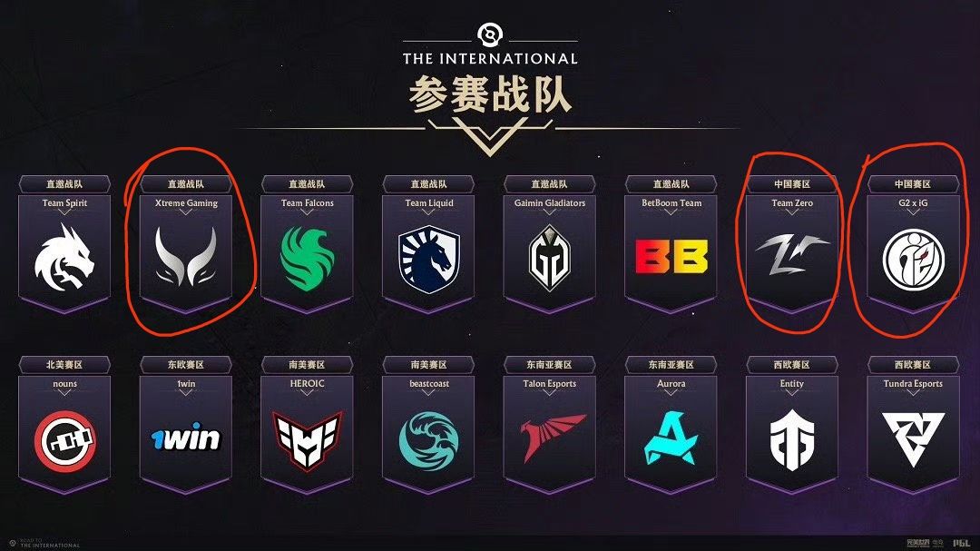Select the Aurora cyan A logo
The height and width of the screenshot is (551, 980).
click(671, 438)
